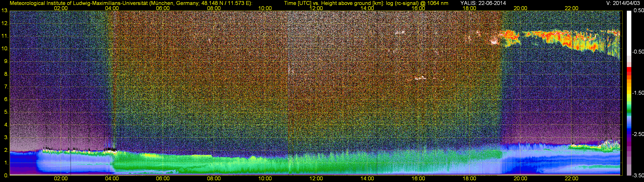Select the 08:00 label on the top time axis

coord(214,8)
